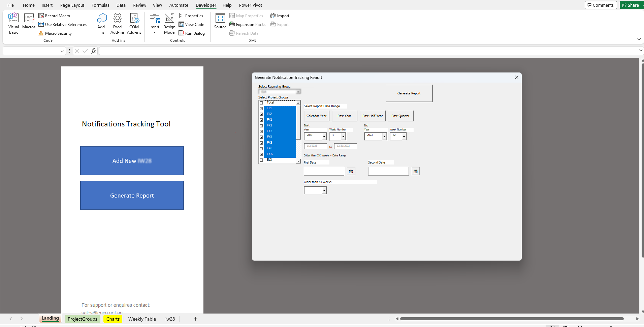Viewport: 644px width, 327px height.
Task: Open Macro Security settings
Action: 55,33
